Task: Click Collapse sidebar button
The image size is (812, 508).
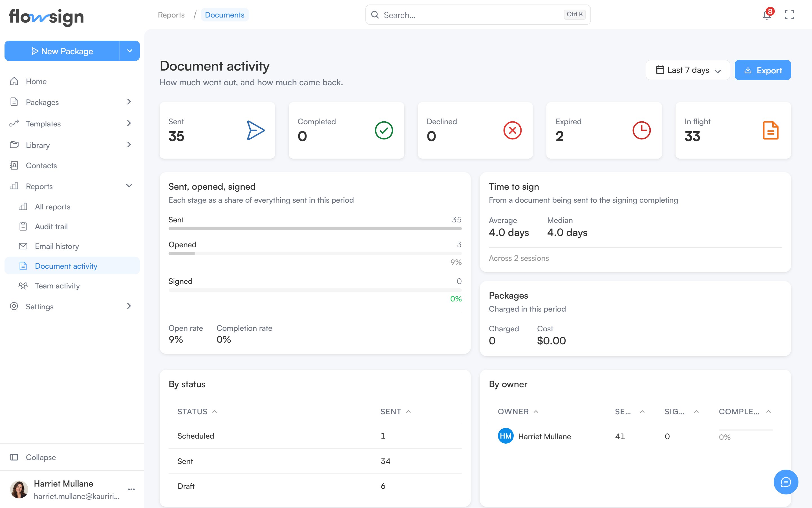Action: (72, 457)
